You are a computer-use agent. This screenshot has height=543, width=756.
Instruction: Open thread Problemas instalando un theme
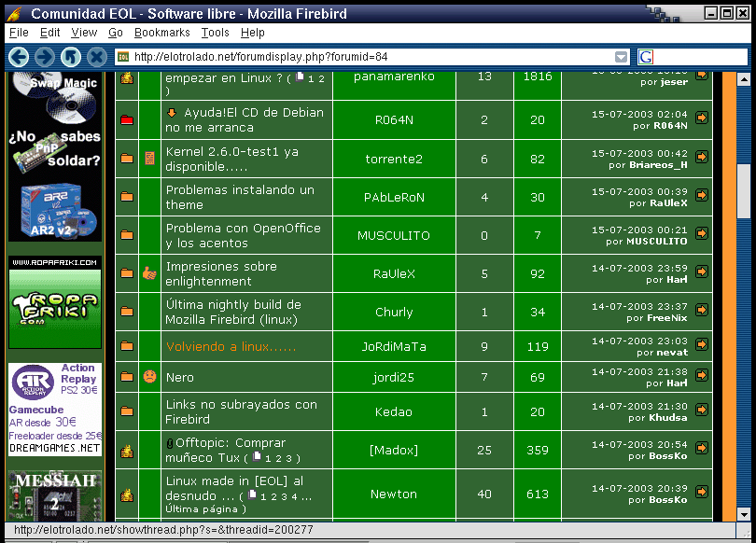240,197
